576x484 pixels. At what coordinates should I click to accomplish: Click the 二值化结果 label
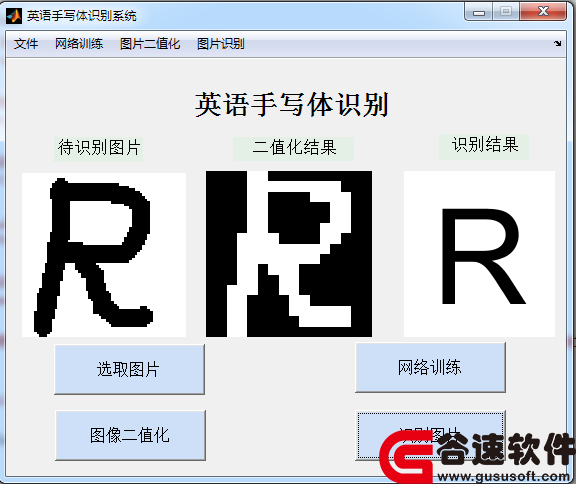293,149
